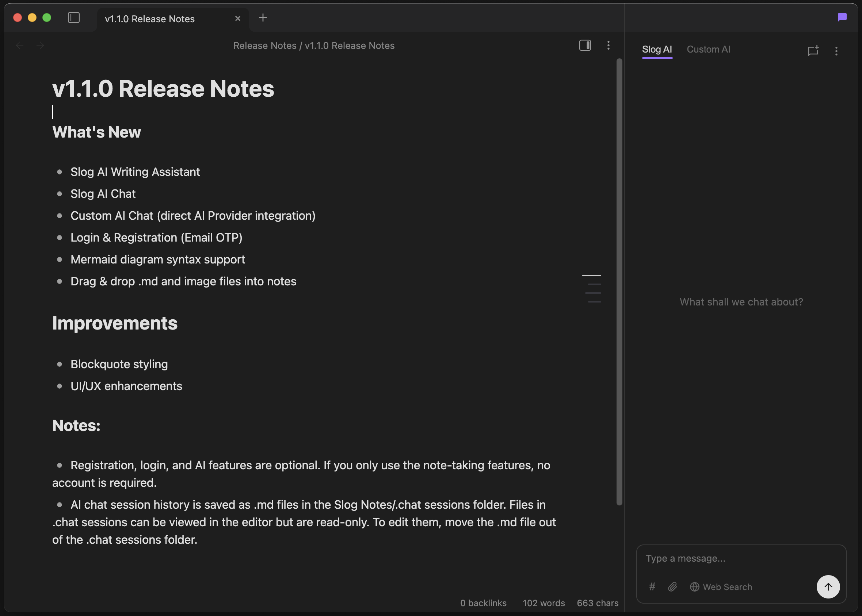Image resolution: width=862 pixels, height=616 pixels.
Task: Enable the Web Search toggle
Action: [721, 587]
